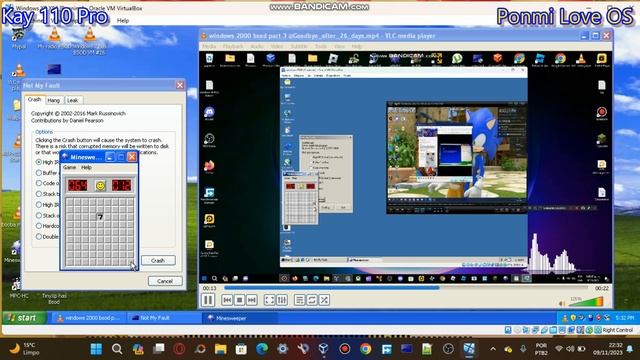This screenshot has width=640, height=360.
Task: Open VirtualBox cube icon in taskbar
Action: pos(324,349)
